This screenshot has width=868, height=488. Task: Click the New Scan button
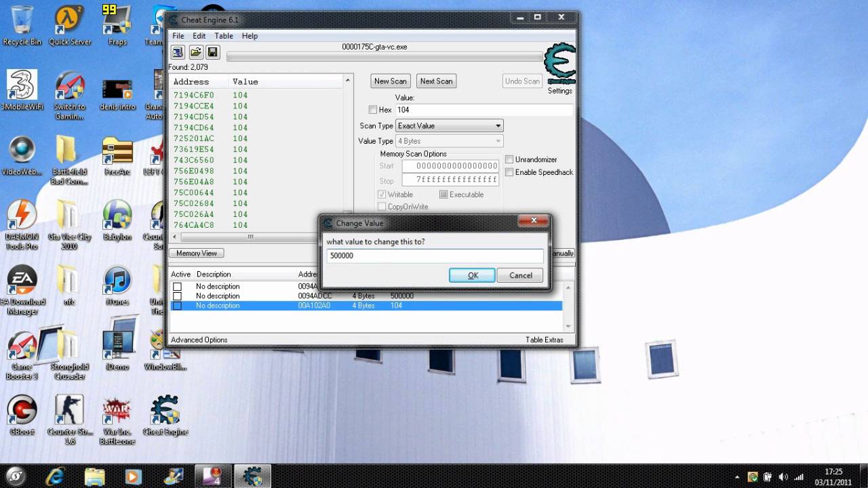(391, 81)
